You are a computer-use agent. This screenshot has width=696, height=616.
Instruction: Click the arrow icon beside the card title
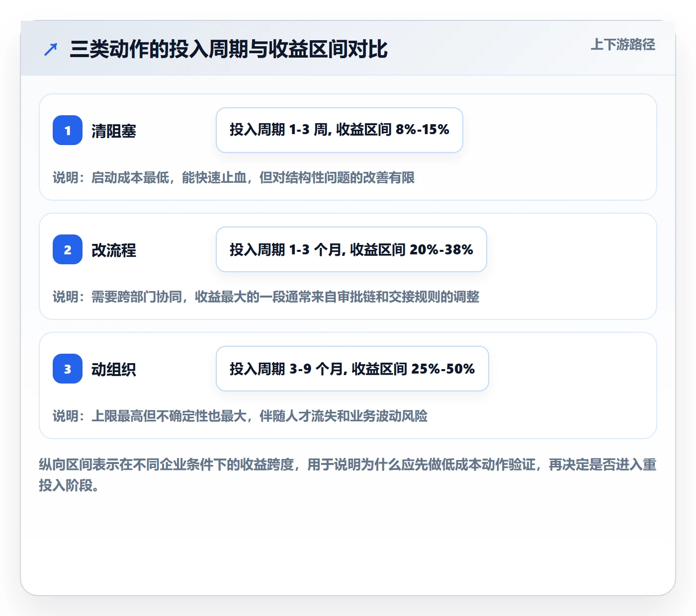coord(51,50)
